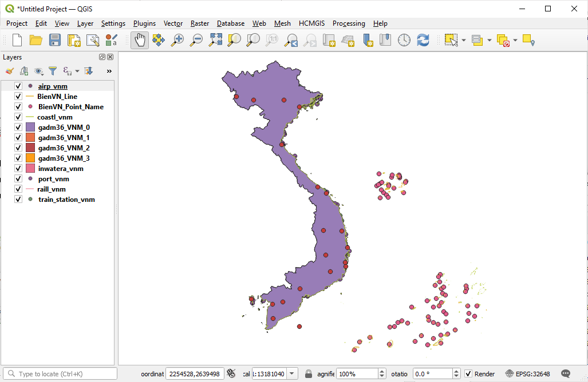
Task: Click the Select by Location icon
Action: pos(528,40)
